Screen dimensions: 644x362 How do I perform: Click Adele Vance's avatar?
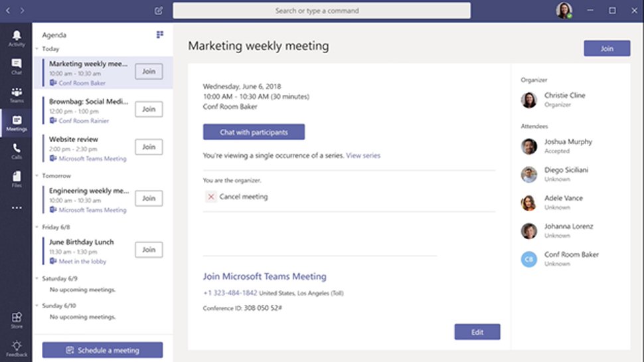[528, 203]
